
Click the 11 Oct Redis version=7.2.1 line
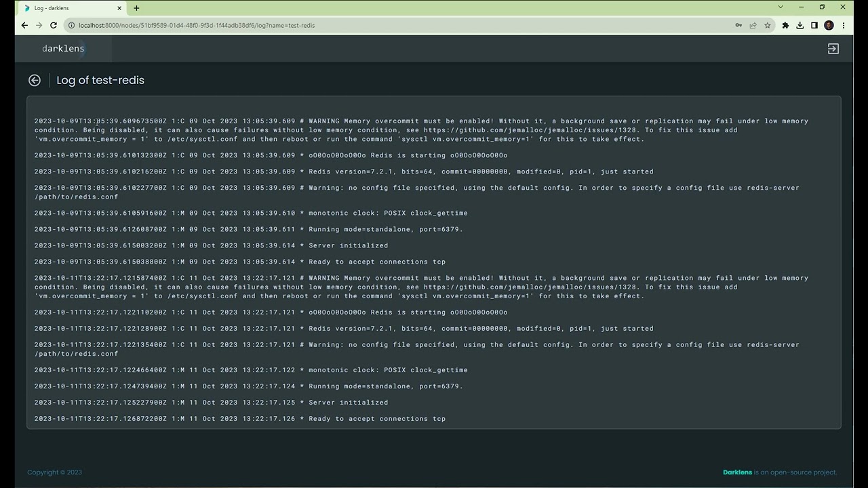pos(344,329)
